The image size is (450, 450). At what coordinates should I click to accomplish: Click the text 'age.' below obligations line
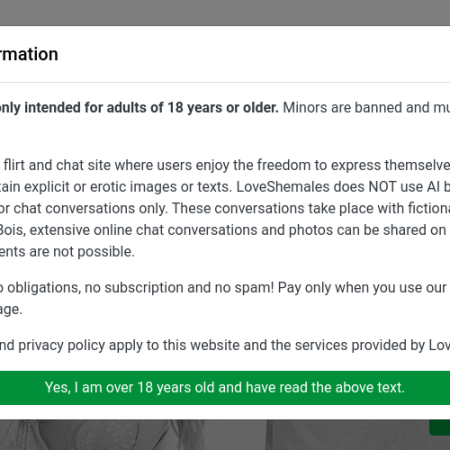point(11,310)
